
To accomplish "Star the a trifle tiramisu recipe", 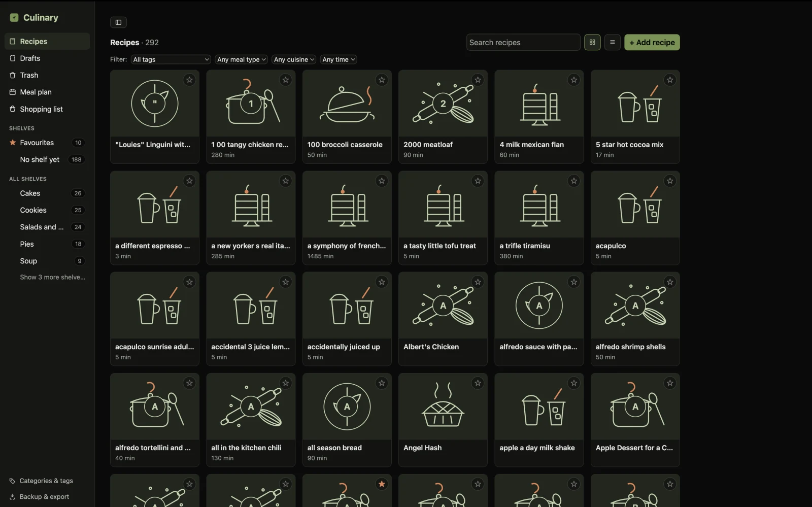I will (574, 181).
